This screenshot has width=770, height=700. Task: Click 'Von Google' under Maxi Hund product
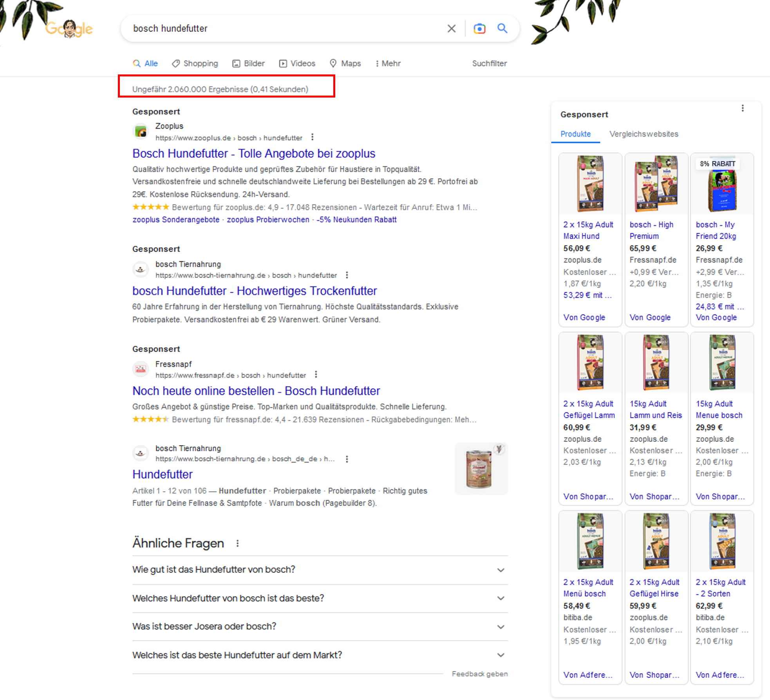[584, 318]
